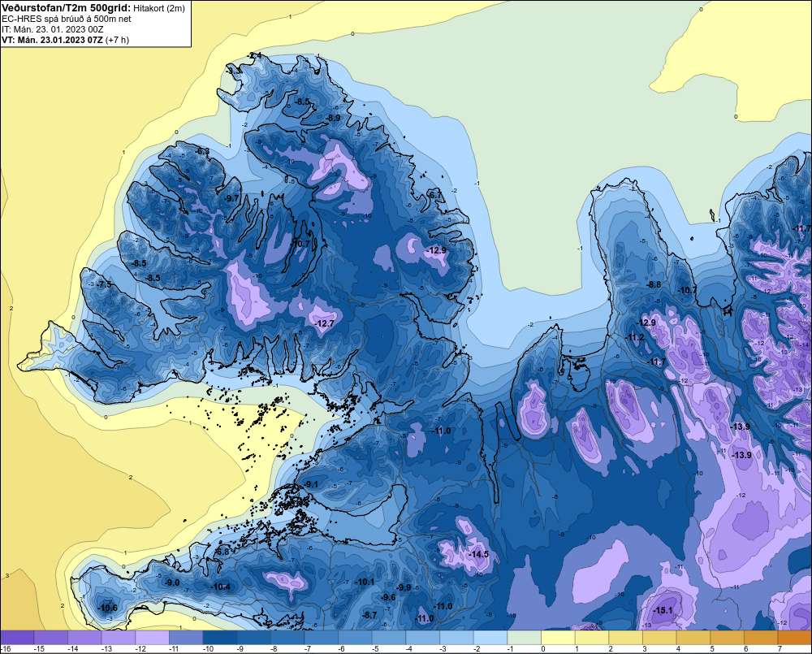Image resolution: width=812 pixels, height=654 pixels.
Task: Click the -10.6 temperature reading
Action: (x=108, y=609)
